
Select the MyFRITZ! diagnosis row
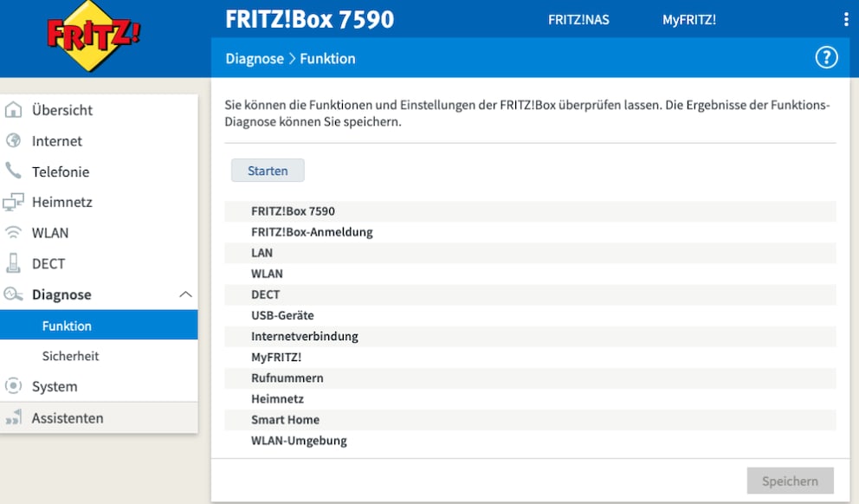click(x=530, y=357)
